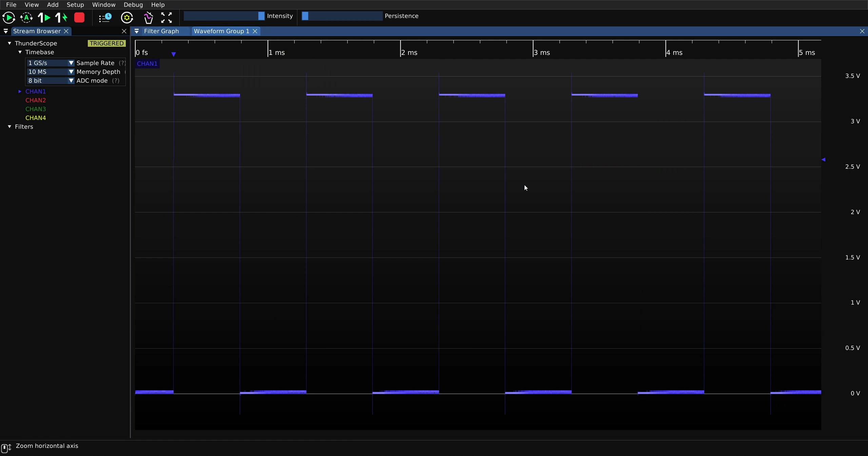Open the history clock icon
Viewport: 868px width, 456px height.
point(105,18)
